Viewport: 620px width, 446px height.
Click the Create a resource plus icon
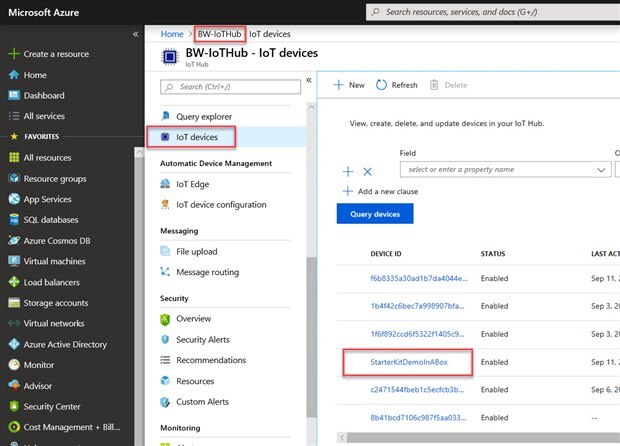(14, 54)
